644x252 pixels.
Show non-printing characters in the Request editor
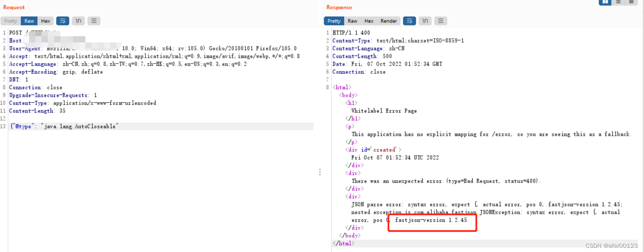(78, 20)
